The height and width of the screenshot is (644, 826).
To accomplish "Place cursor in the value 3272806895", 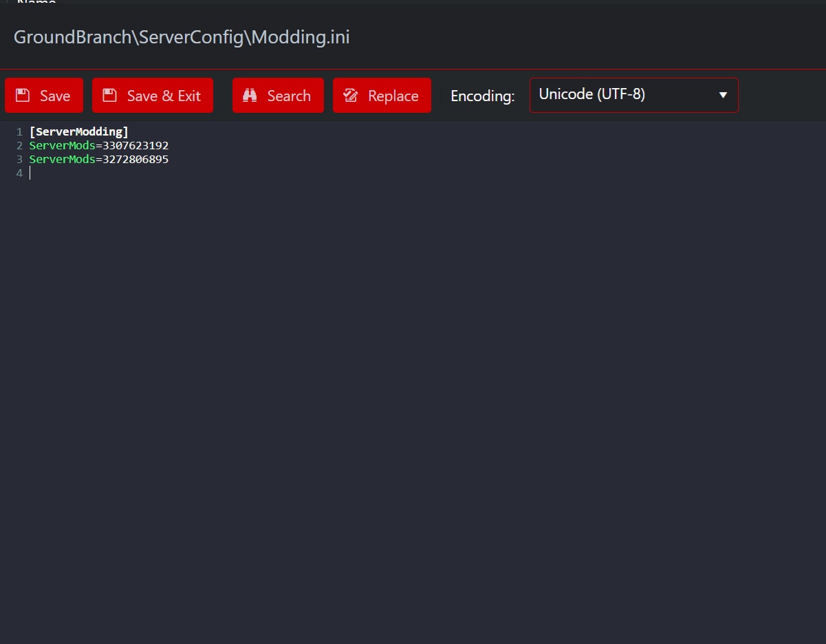I will [135, 160].
